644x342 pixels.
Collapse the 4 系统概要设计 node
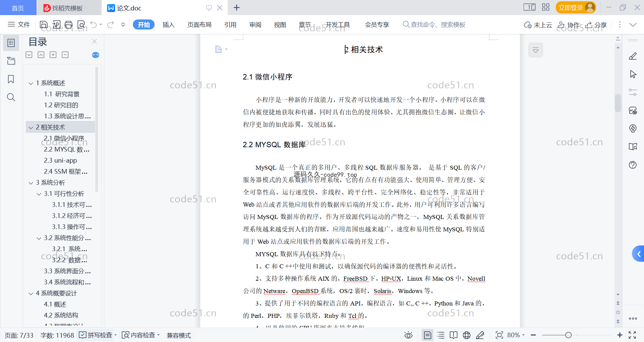pos(31,293)
